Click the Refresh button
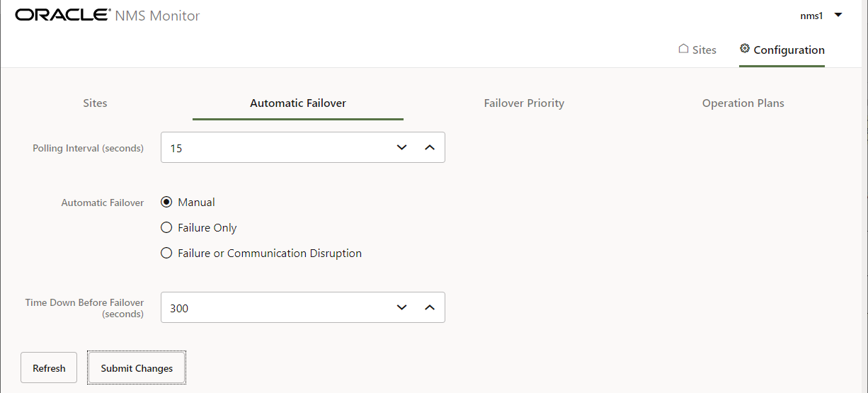 49,368
